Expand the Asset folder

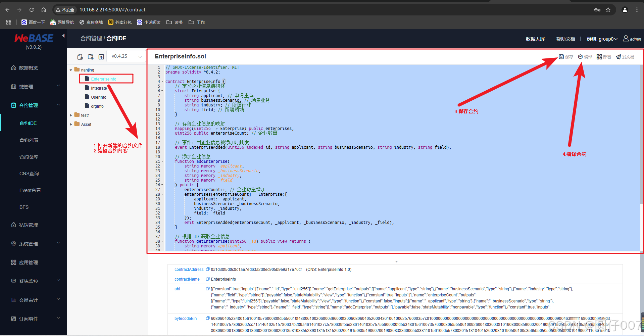pos(71,125)
